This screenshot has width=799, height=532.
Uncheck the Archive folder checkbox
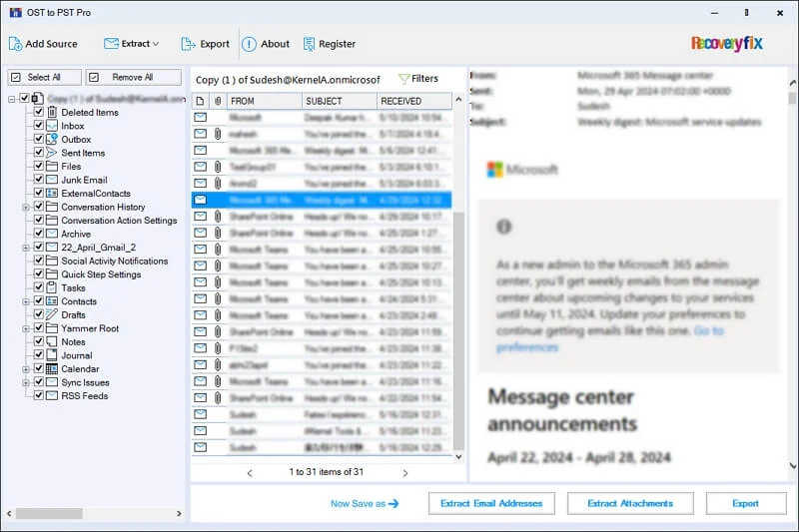pos(39,234)
